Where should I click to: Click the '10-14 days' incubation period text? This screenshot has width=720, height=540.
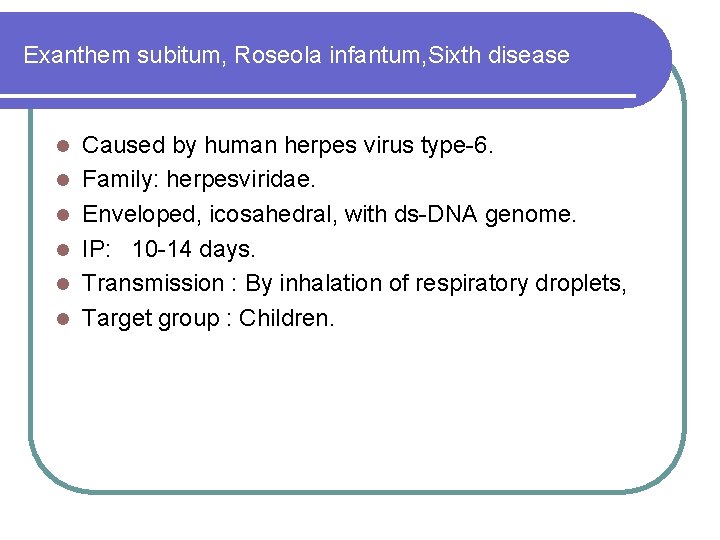(193, 250)
